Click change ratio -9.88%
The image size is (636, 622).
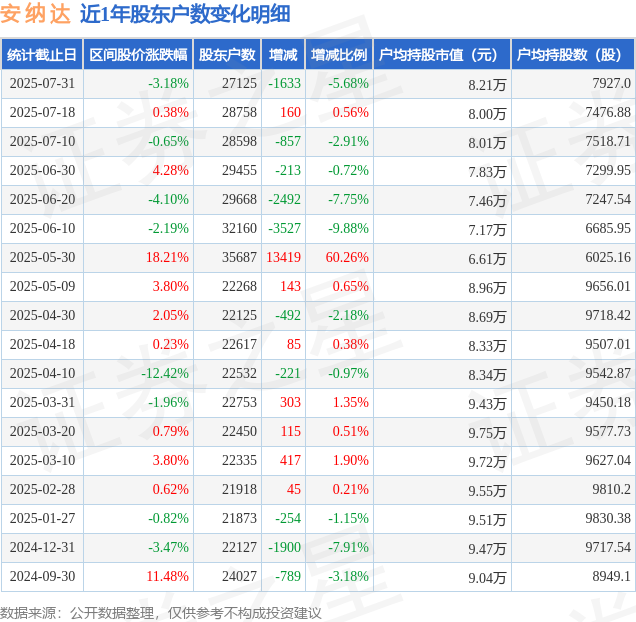click(x=348, y=228)
